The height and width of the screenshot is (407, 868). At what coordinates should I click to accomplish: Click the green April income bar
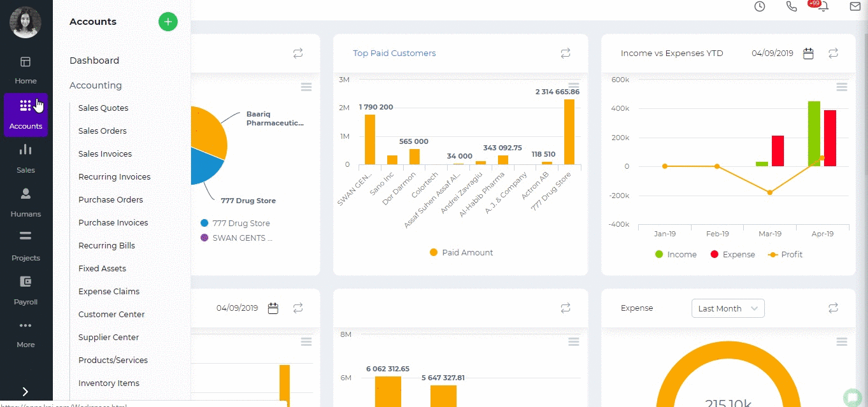point(814,134)
